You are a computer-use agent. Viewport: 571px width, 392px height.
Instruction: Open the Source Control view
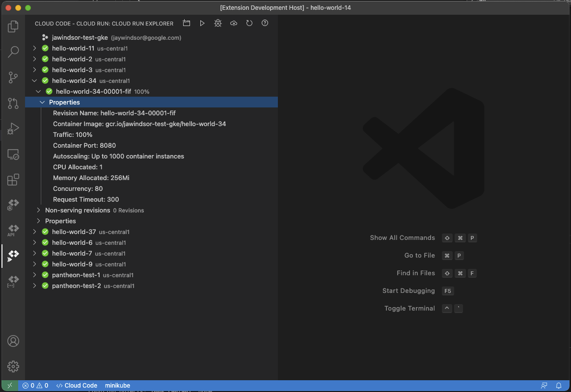click(13, 77)
